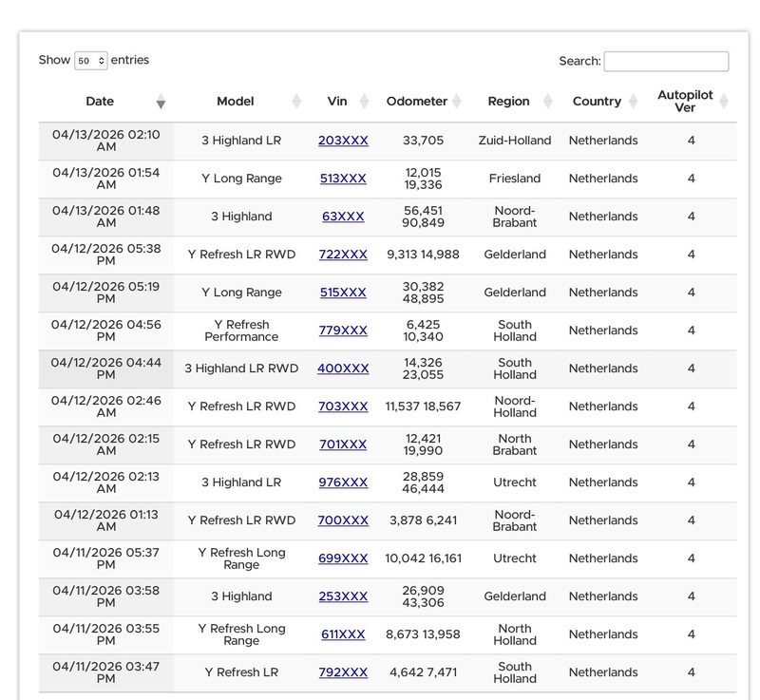Viewport: 760px width, 700px height.
Task: Select date cell 04/11/2026 03:58 PM
Action: point(106,596)
